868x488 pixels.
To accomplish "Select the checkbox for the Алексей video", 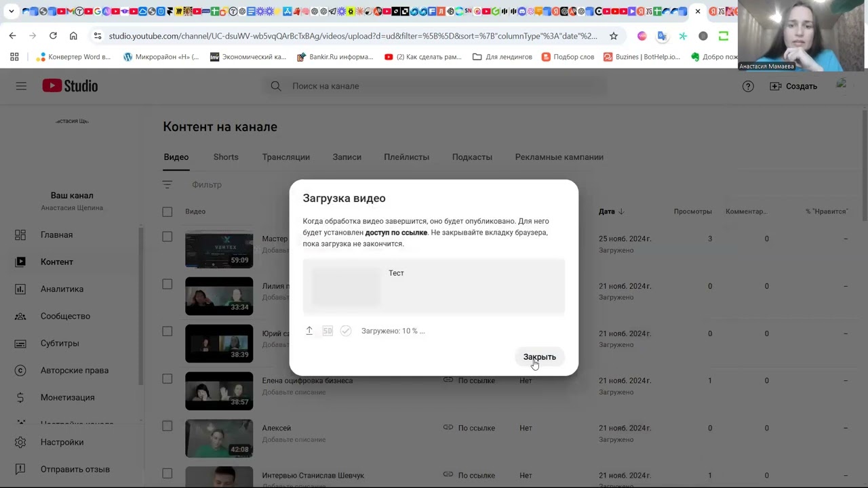I will pyautogui.click(x=167, y=426).
